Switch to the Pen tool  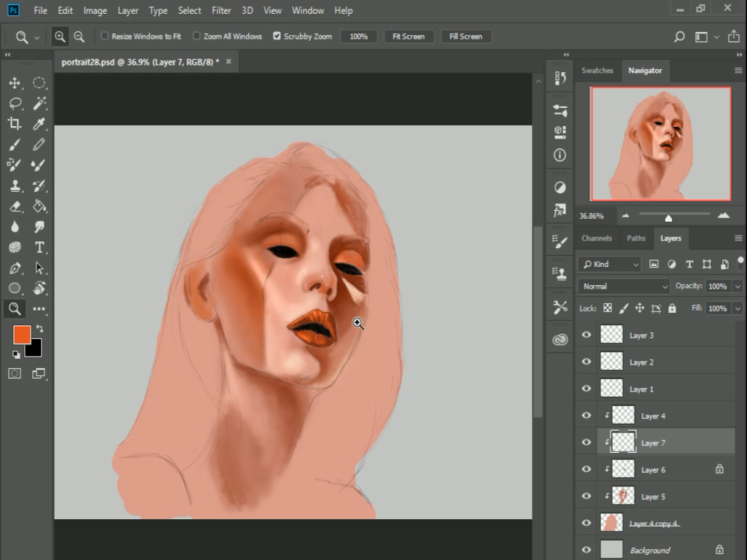click(x=15, y=268)
